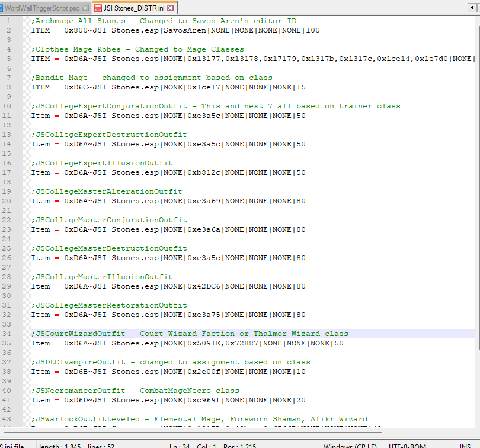Click '0x800~JSI' form ID in line 2
The width and height of the screenshot is (480, 448).
(85, 30)
